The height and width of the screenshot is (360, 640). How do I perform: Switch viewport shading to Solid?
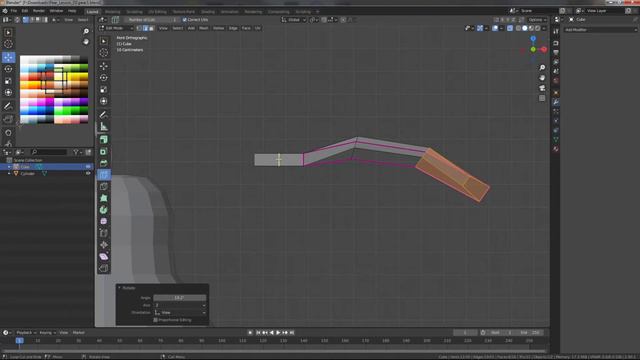click(524, 28)
